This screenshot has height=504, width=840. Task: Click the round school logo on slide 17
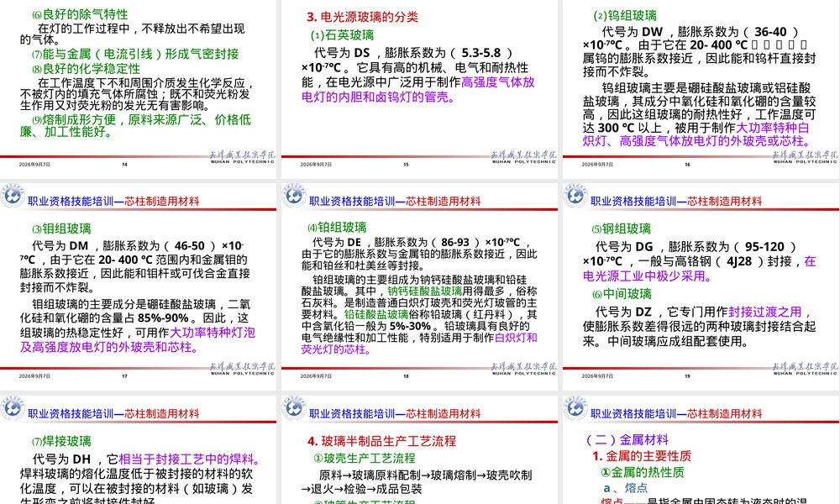pyautogui.click(x=13, y=196)
